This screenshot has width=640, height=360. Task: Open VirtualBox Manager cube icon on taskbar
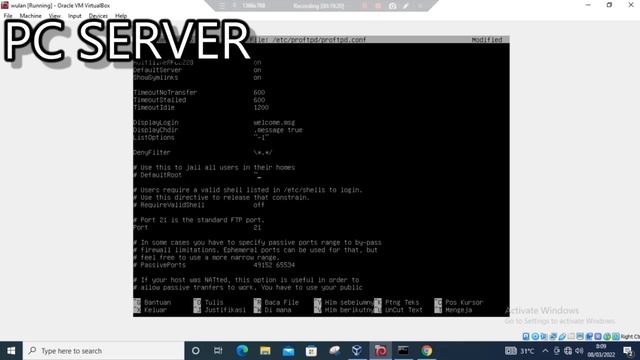click(x=357, y=351)
